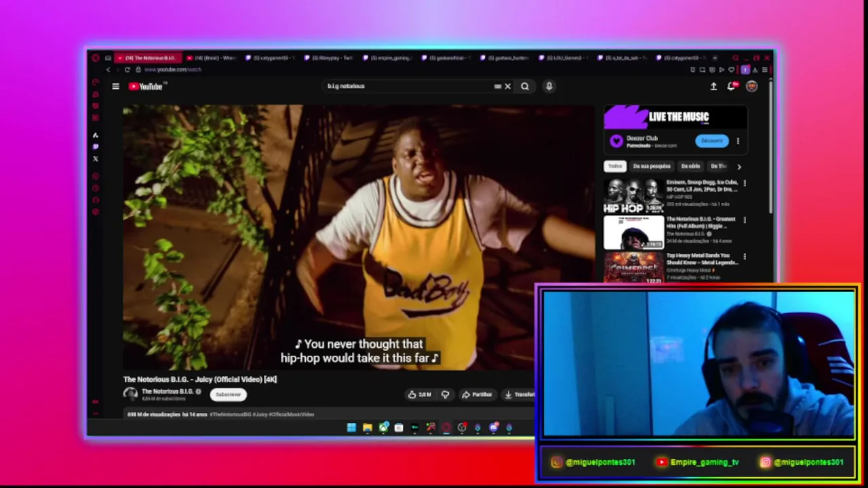Open the Top Heavy Metal Bands thumbnail
This screenshot has height=488, width=868.
point(633,268)
